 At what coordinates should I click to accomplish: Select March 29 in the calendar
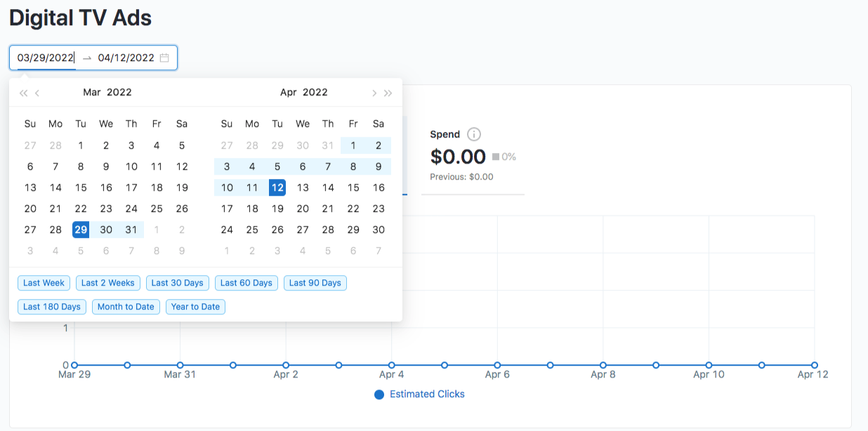click(81, 230)
